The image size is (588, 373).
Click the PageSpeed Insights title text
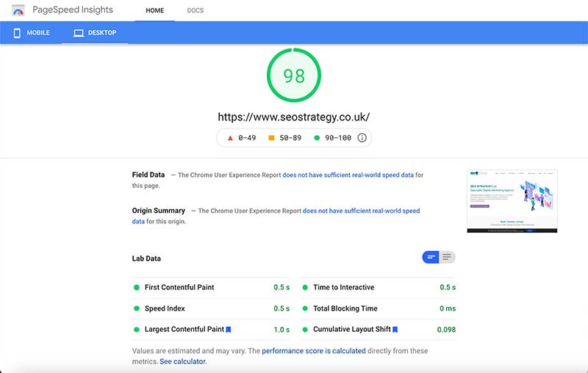pyautogui.click(x=73, y=10)
